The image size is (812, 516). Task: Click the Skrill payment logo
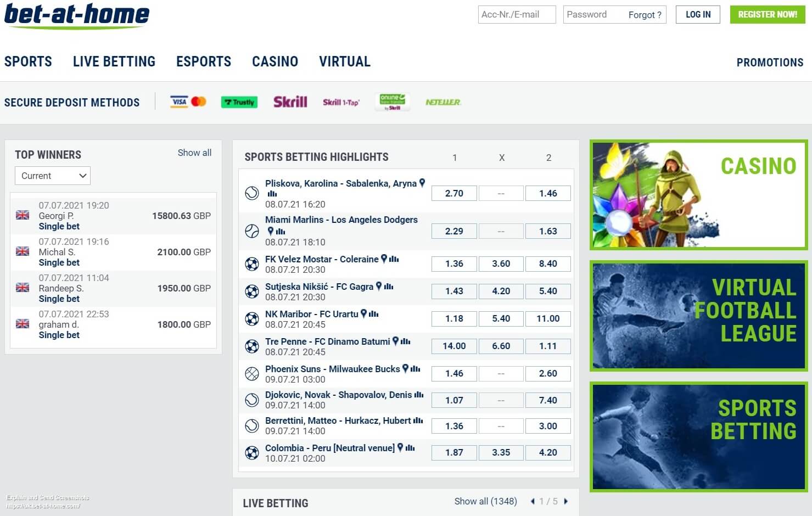click(x=290, y=102)
